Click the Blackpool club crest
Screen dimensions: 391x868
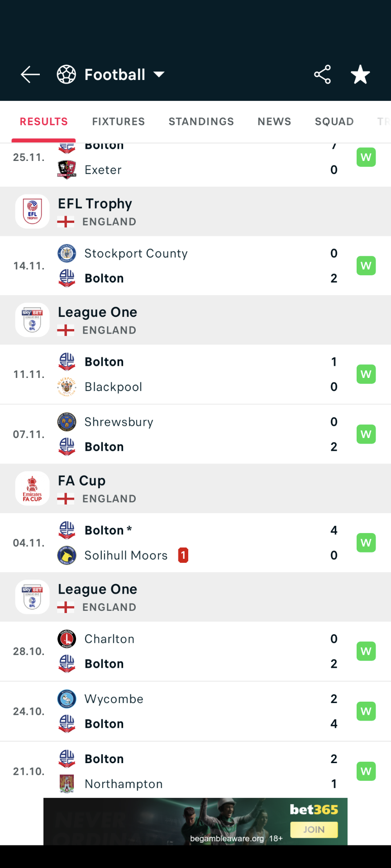click(x=67, y=387)
